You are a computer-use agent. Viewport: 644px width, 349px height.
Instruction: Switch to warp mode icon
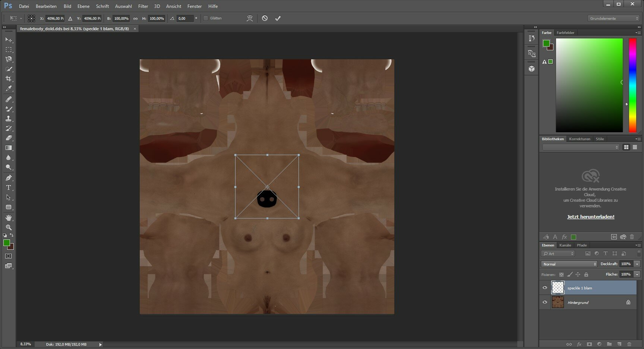(x=250, y=18)
